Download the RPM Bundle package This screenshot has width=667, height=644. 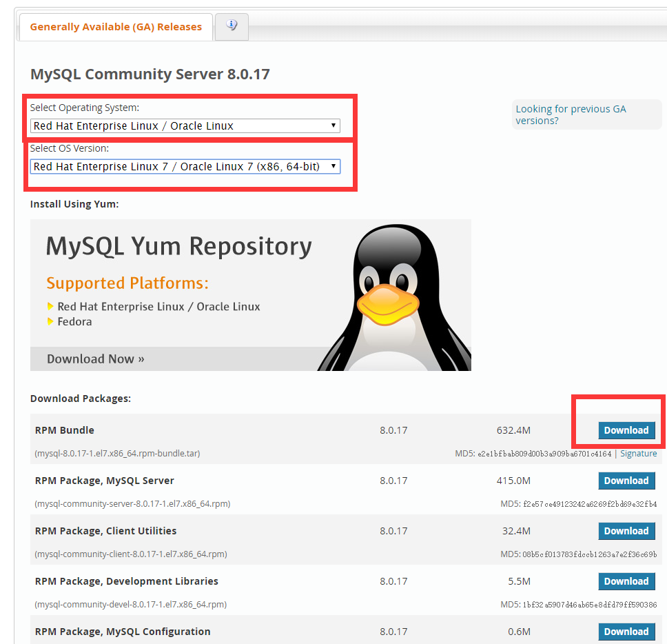[x=626, y=430]
